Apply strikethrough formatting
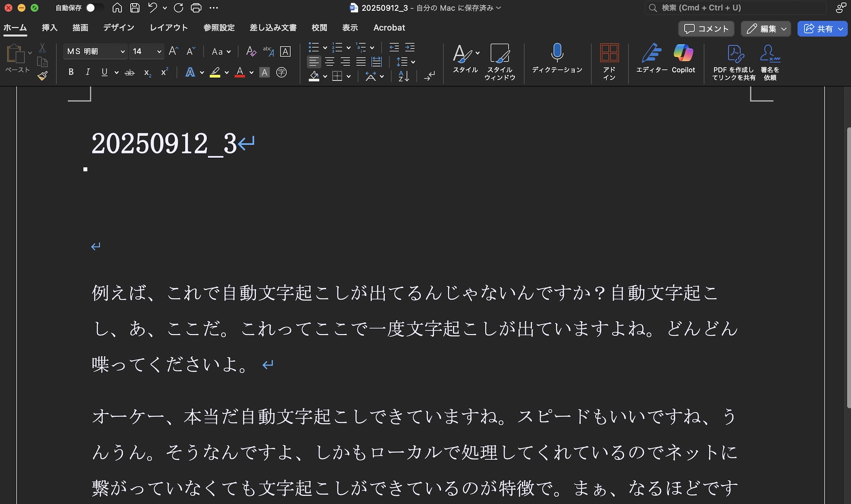 point(129,73)
